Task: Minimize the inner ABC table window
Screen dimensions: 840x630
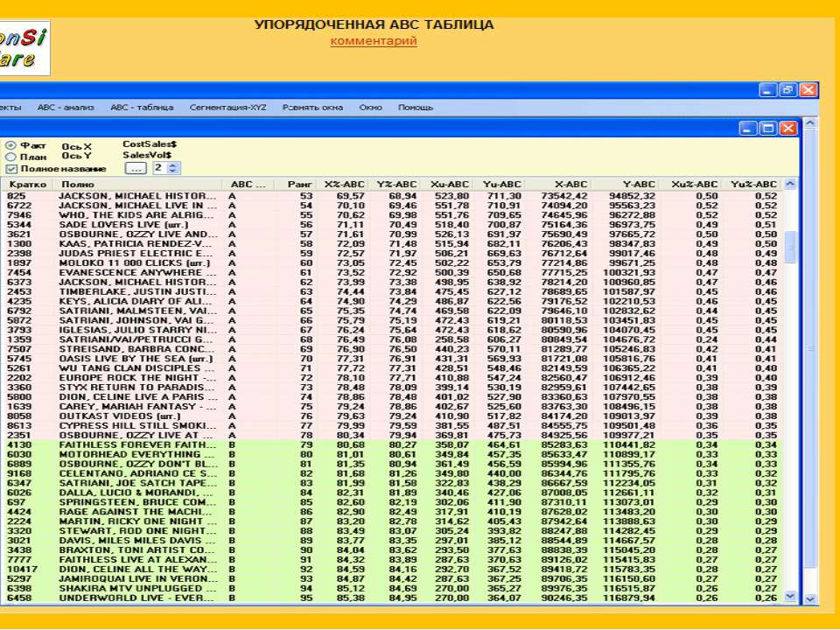Action: click(748, 128)
